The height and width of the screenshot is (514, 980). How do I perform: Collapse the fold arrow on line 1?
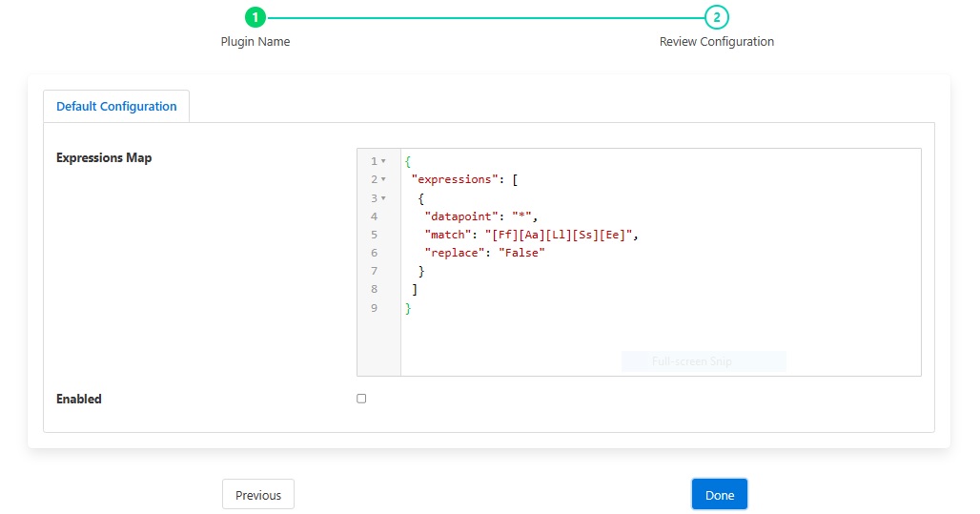coord(383,161)
